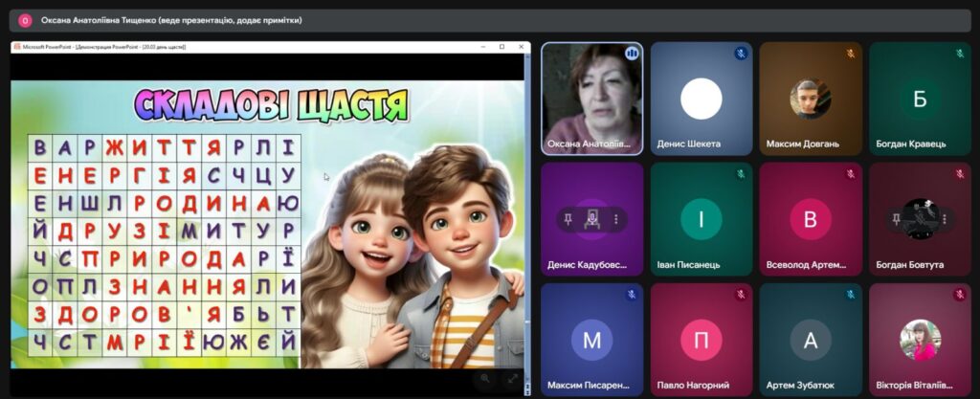The height and width of the screenshot is (399, 980).
Task: Click the presenter avatar in the top banner
Action: pos(25,20)
